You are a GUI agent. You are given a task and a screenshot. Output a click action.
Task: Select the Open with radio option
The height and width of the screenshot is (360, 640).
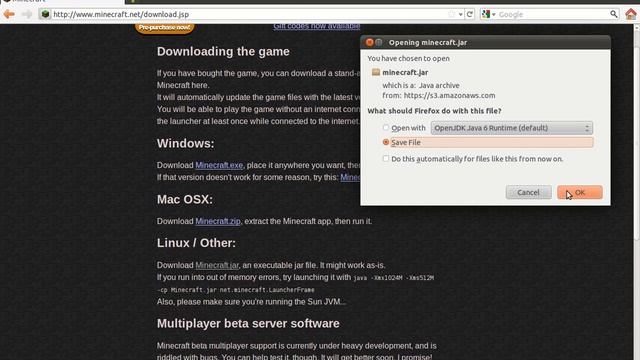[386, 128]
